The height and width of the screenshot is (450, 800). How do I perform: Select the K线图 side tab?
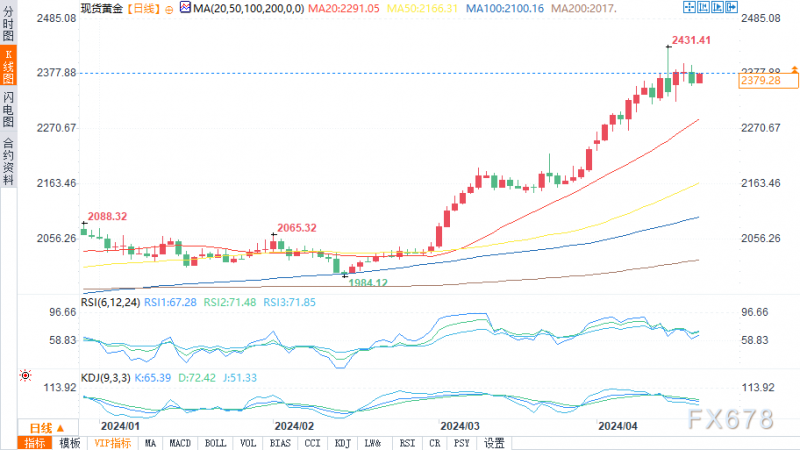8,65
